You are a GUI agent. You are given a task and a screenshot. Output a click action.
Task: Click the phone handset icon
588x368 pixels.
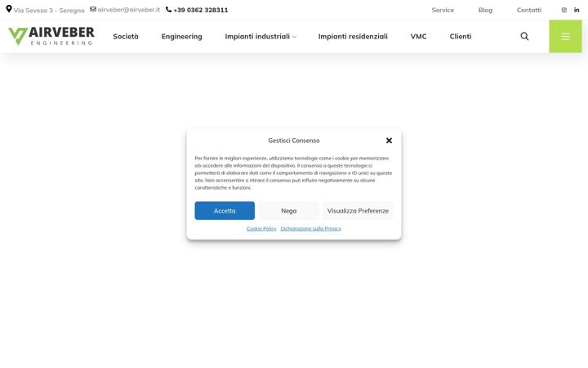pos(169,9)
